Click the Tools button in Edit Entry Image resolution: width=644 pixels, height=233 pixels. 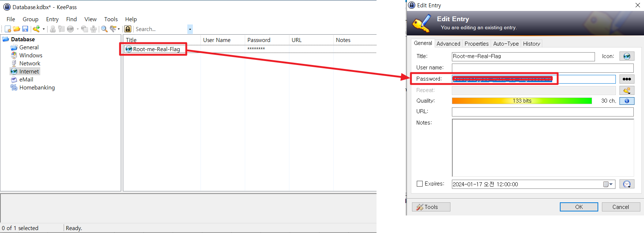point(431,207)
